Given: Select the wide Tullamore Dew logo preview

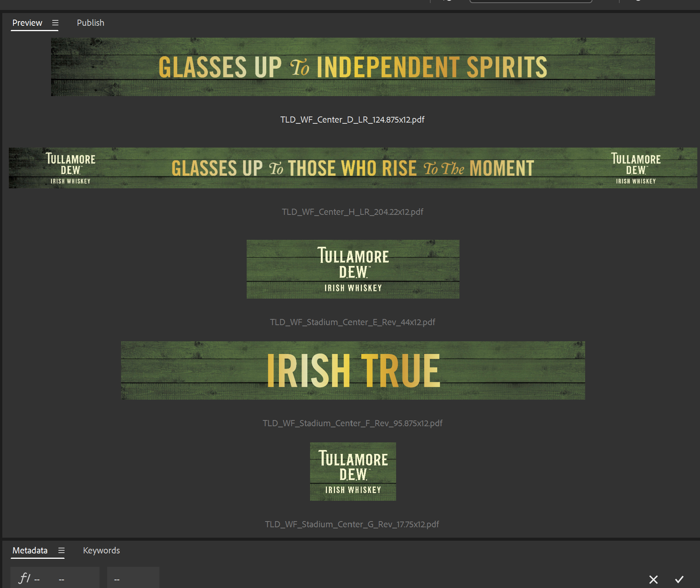Looking at the screenshot, I should click(353, 269).
